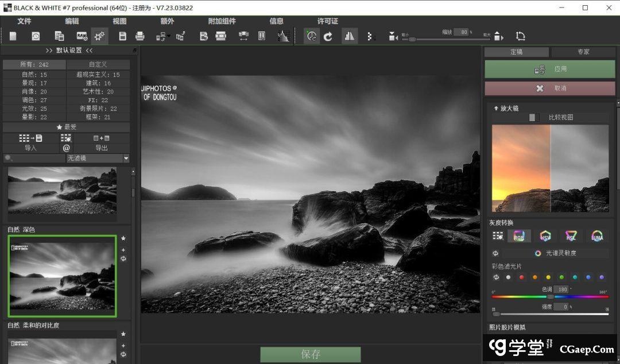The height and width of the screenshot is (364, 620).
Task: Select RGB grayscale conversion mode
Action: (x=519, y=236)
